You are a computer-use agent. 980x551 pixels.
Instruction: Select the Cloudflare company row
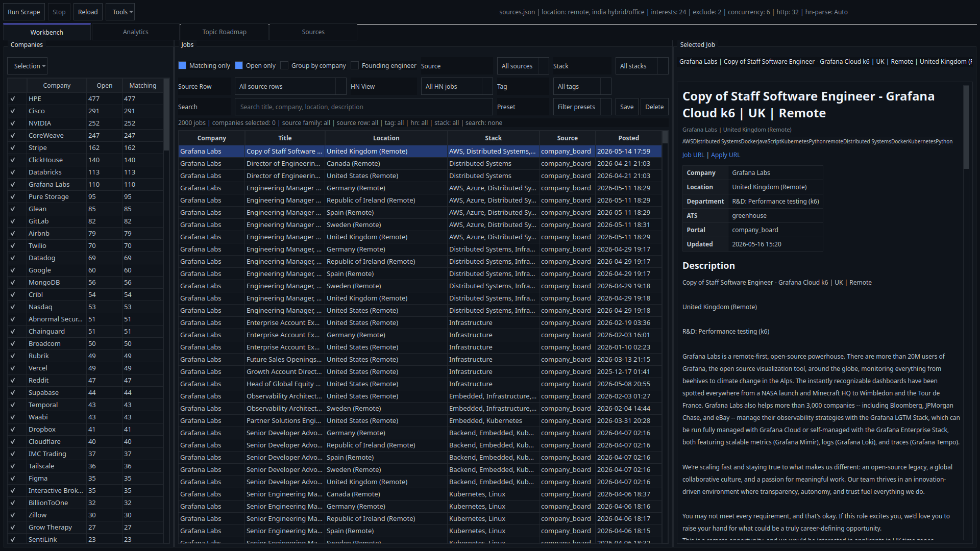(x=86, y=442)
